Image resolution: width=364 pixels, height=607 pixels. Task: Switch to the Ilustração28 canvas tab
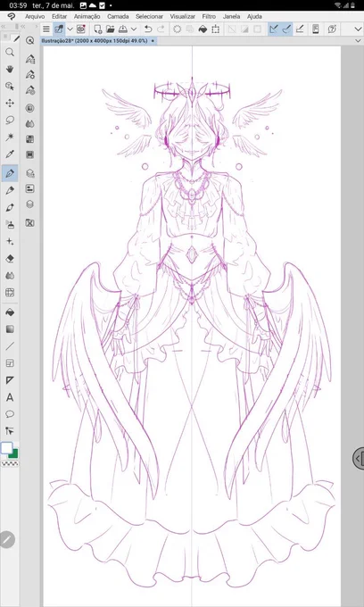98,41
